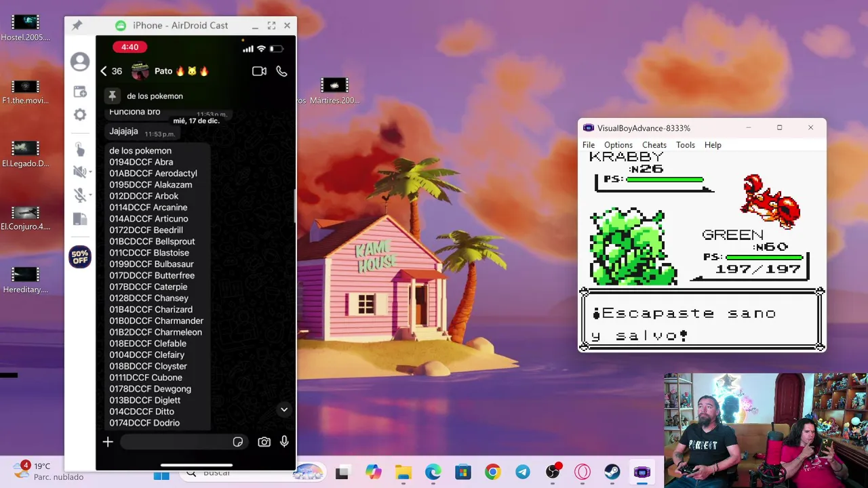The width and height of the screenshot is (868, 488).
Task: Record voice message microphone icon
Action: pyautogui.click(x=284, y=442)
